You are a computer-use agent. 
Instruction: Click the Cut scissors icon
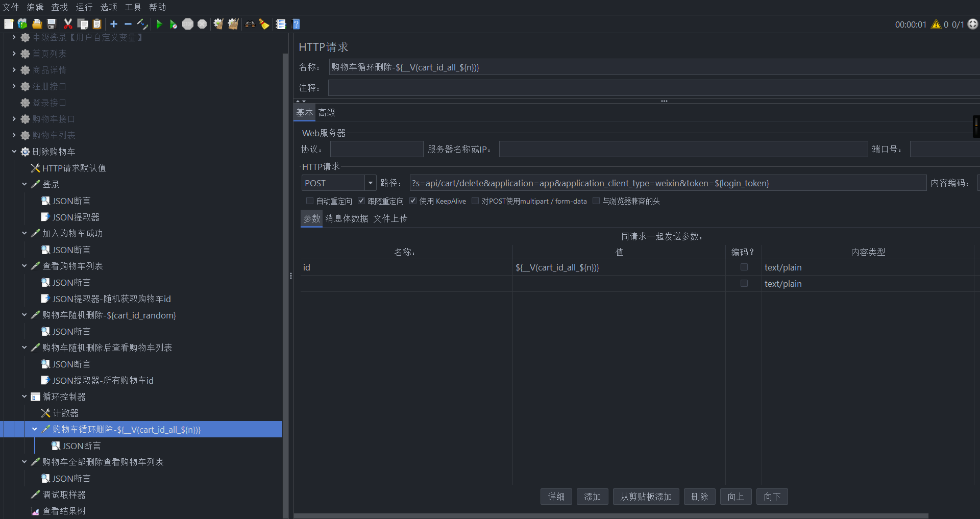68,24
